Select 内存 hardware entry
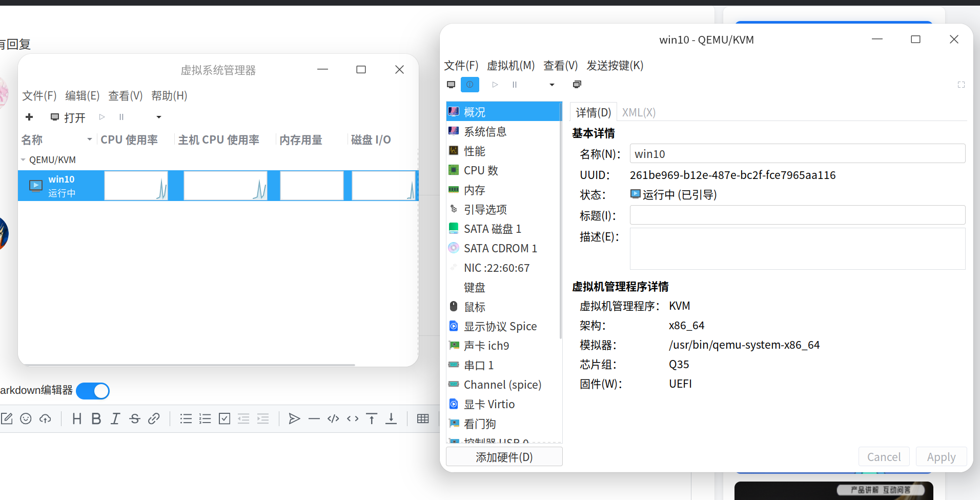 tap(504, 190)
